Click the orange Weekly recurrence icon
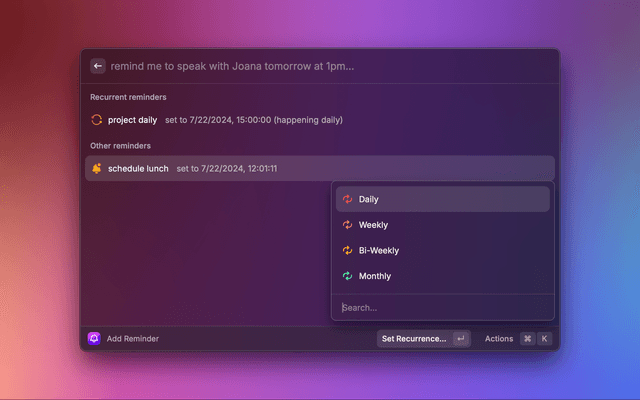Viewport: 640px width, 400px height. 347,225
